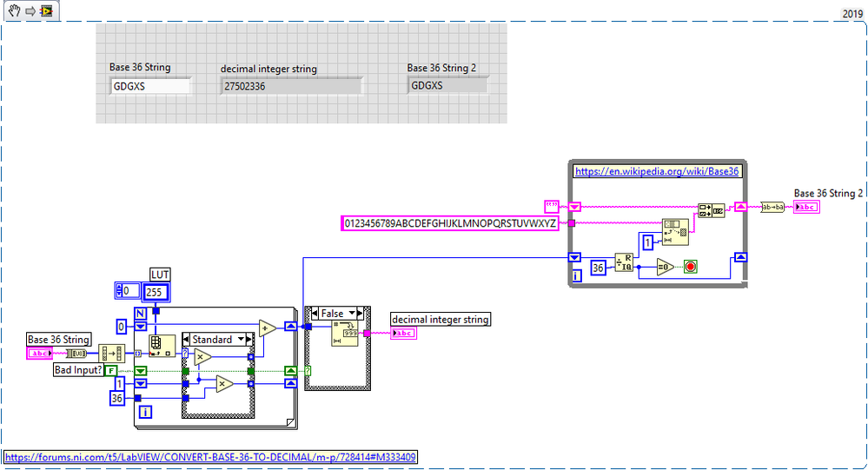The image size is (868, 470).
Task: Select the Equal To Zero comparison node
Action: (665, 267)
